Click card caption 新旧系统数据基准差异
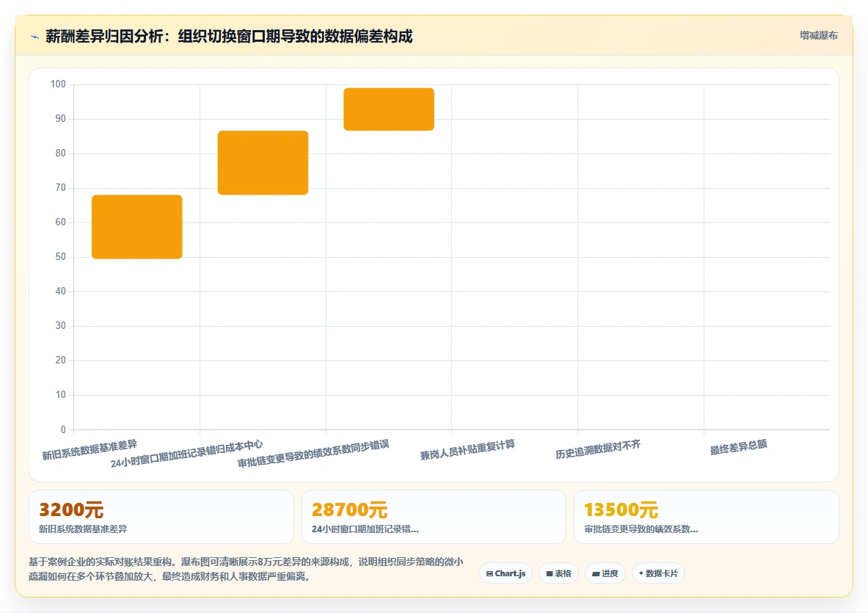This screenshot has height=613, width=868. (83, 529)
